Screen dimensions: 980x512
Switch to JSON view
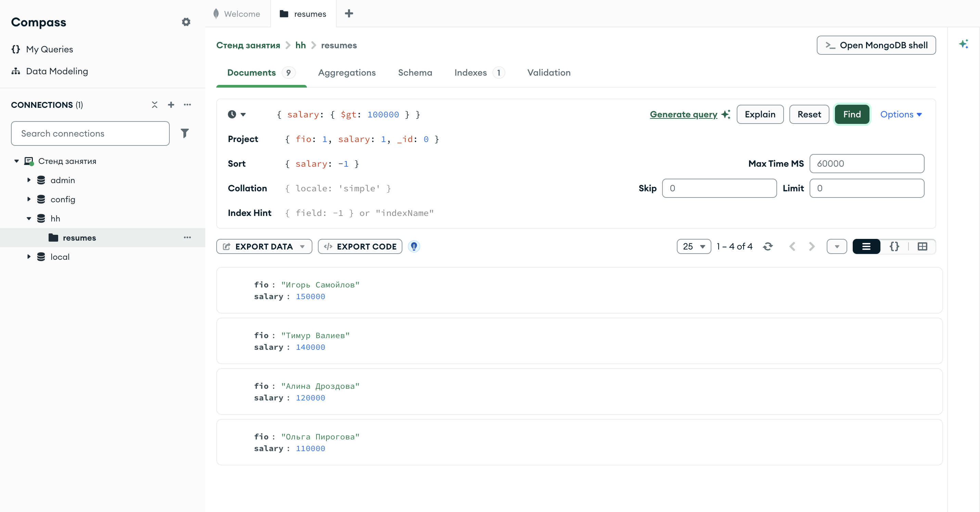point(894,246)
